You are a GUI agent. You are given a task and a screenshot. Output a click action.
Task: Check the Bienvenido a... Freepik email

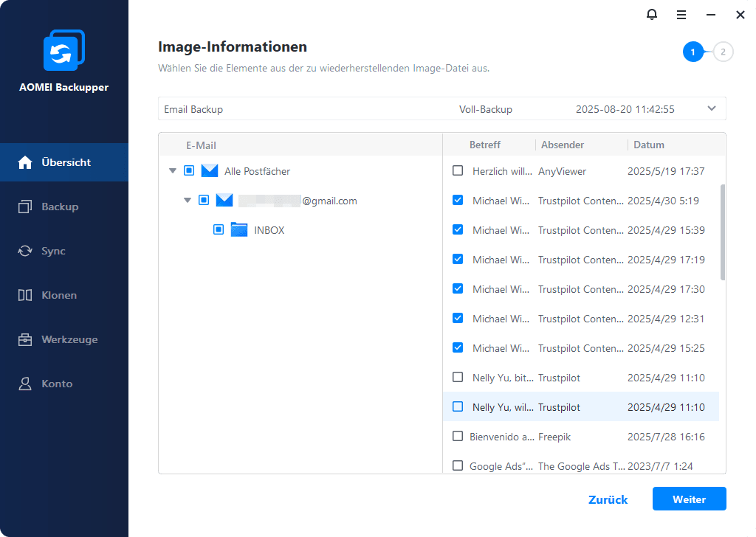(x=458, y=436)
